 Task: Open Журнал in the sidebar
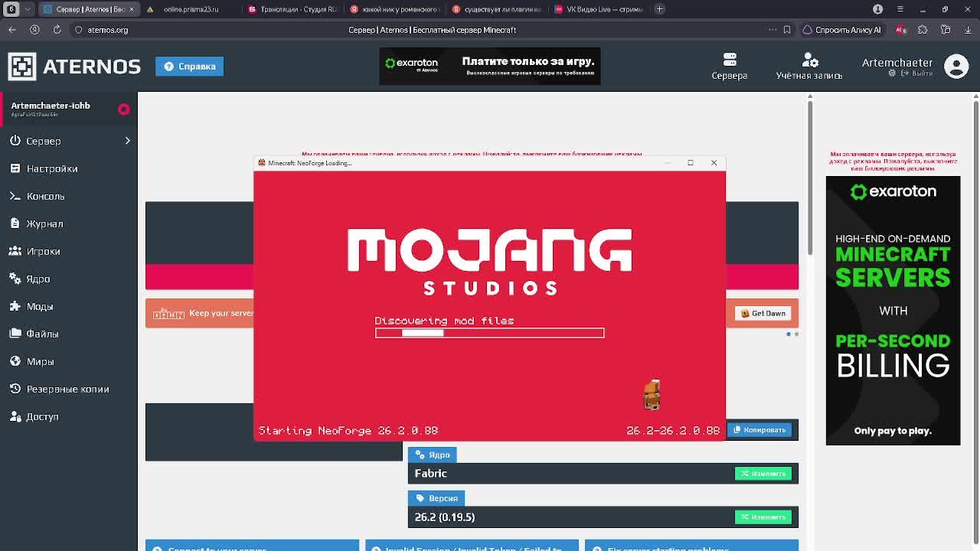44,223
